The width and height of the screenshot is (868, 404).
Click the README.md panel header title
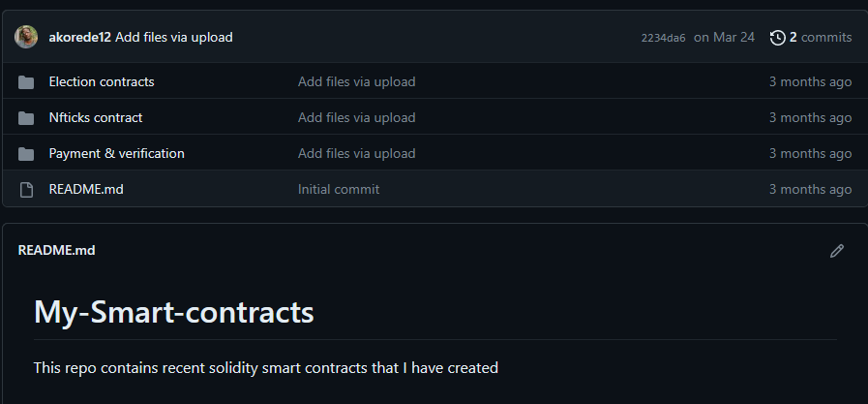pos(56,251)
